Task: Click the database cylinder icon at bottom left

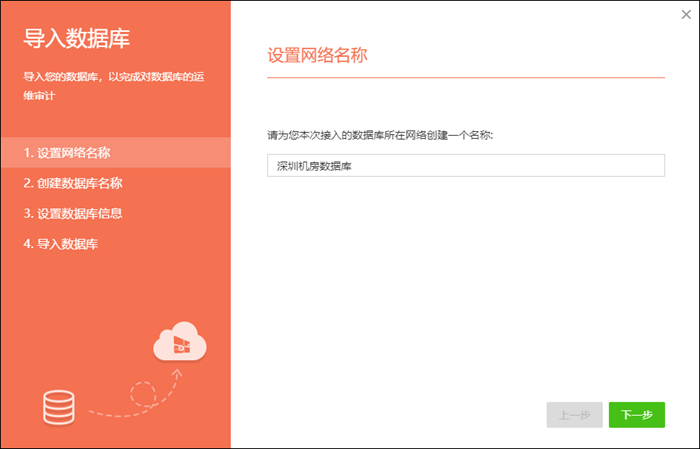Action: (59, 405)
